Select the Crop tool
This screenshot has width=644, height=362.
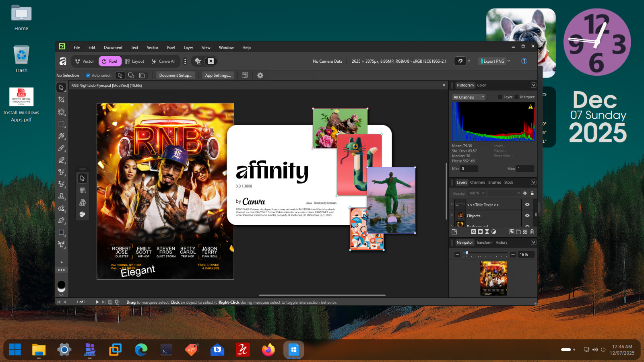(61, 99)
